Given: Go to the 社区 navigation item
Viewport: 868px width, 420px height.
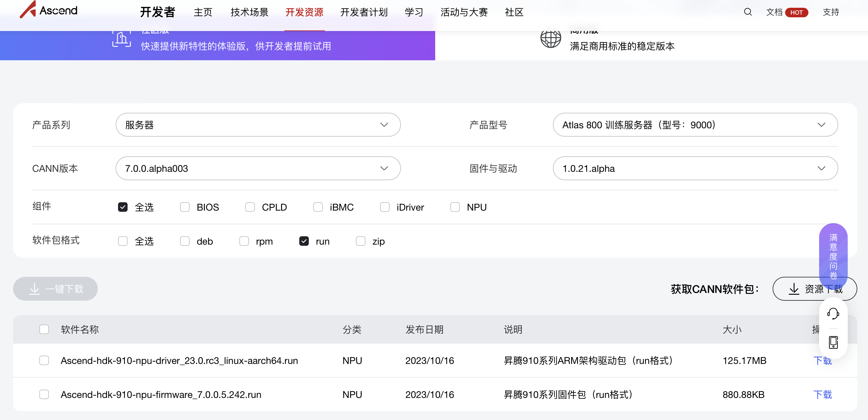Looking at the screenshot, I should pos(514,13).
